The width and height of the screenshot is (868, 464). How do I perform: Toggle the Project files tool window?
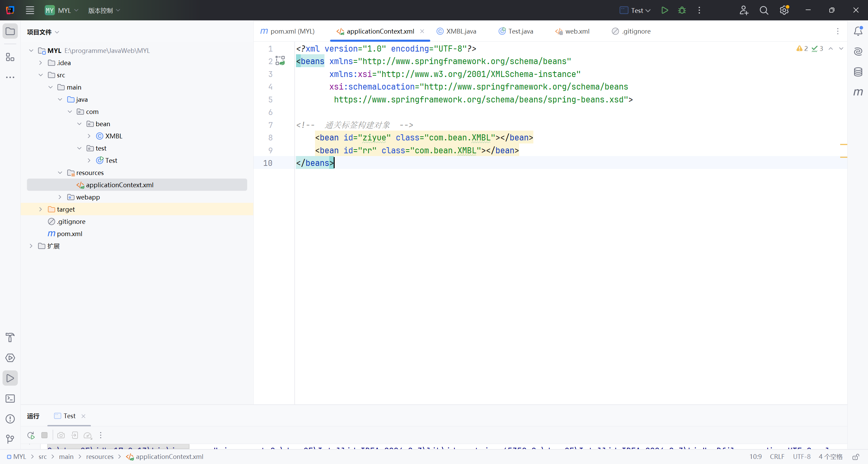(x=10, y=31)
